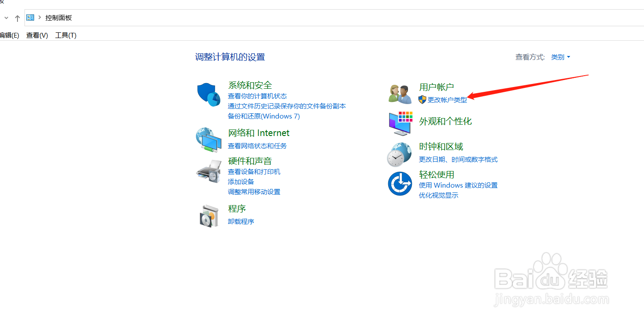
Task: Expand the recent locations chevron near back arrow
Action: tap(6, 17)
